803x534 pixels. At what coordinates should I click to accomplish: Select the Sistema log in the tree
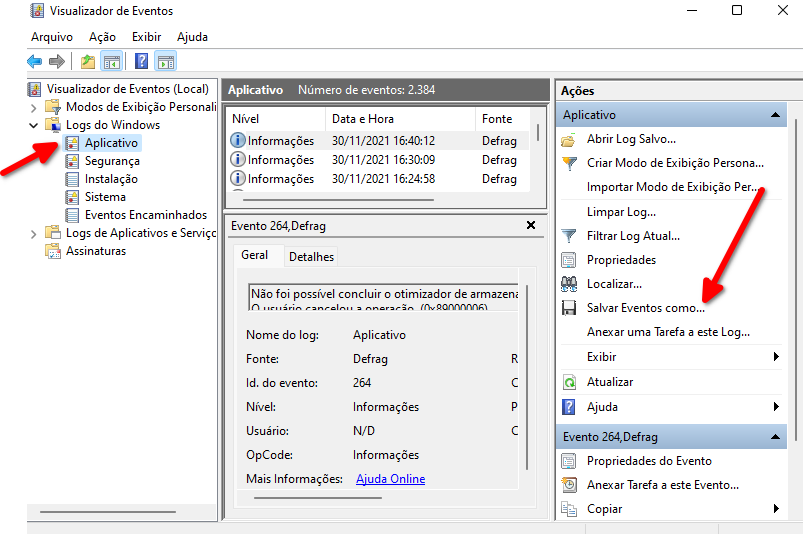coord(105,197)
